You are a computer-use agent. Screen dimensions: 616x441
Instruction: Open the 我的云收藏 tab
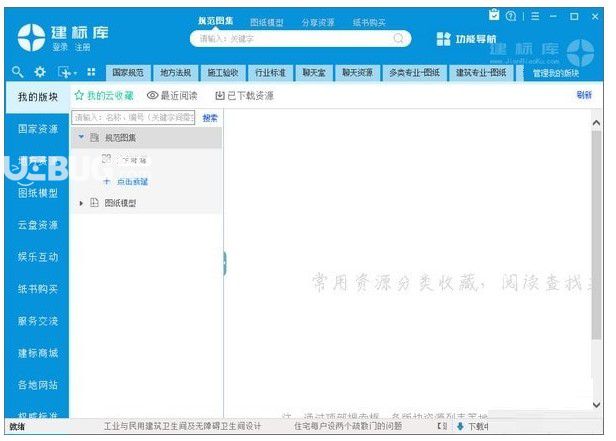tap(104, 95)
